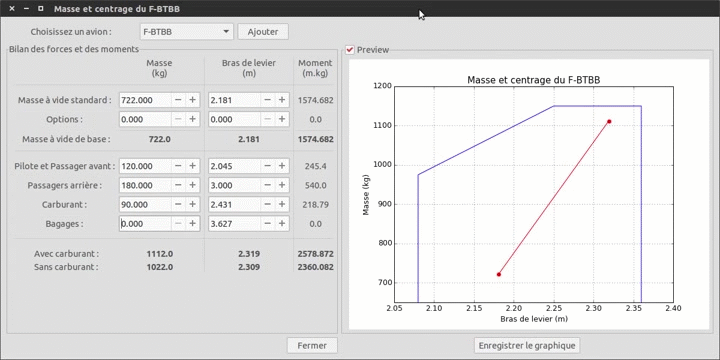Click the upper red point on the graph
The image size is (720, 360).
609,122
